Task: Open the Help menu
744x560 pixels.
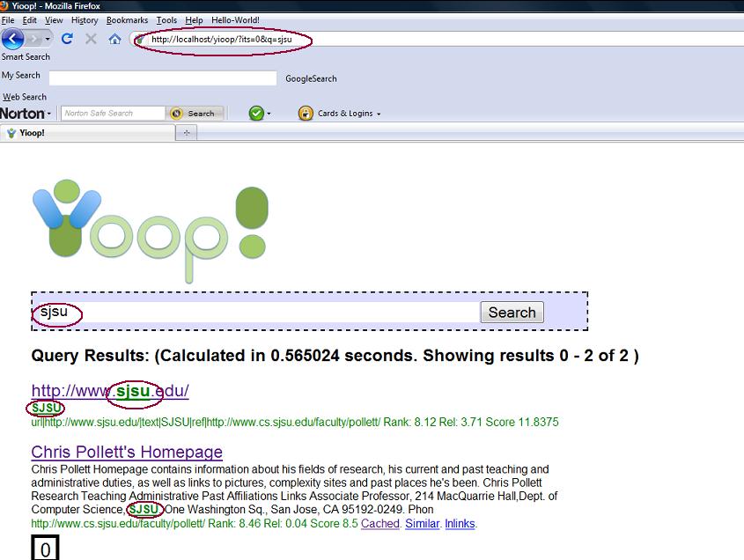Action: [194, 20]
